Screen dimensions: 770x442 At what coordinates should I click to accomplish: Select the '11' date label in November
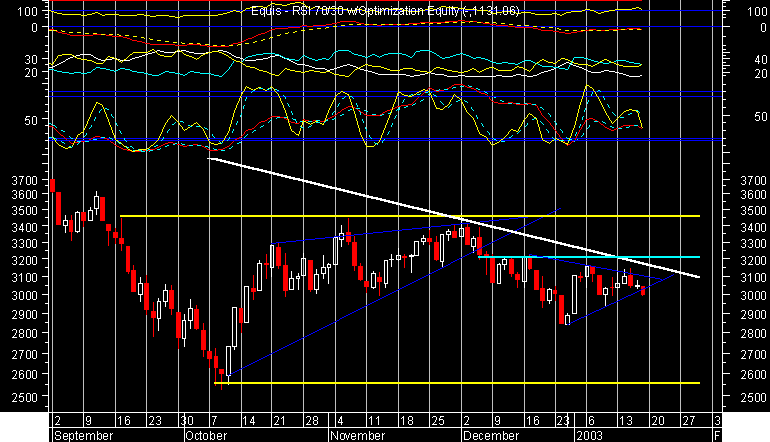374,421
